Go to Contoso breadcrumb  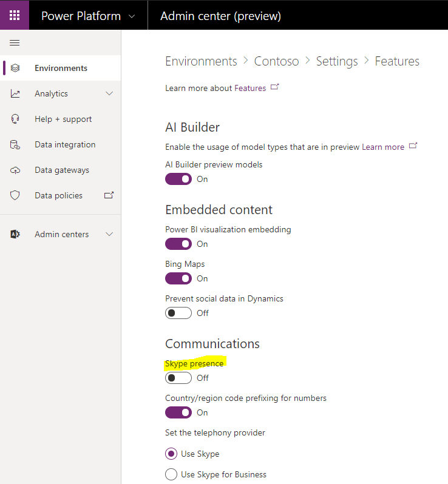(x=277, y=61)
